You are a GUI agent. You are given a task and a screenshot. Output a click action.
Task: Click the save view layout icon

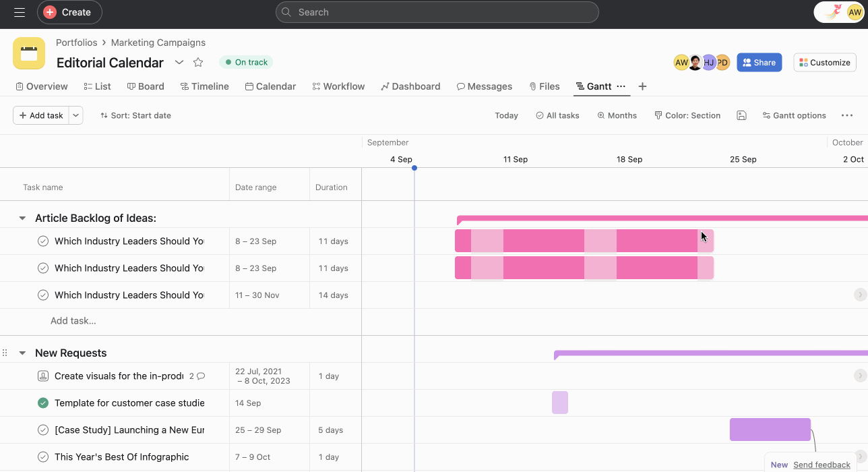pyautogui.click(x=741, y=115)
